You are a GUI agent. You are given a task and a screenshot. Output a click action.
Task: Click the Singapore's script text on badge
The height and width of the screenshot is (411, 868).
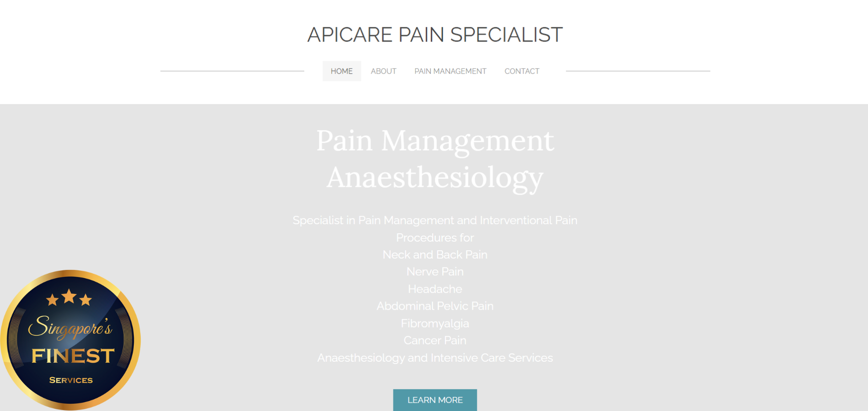tap(70, 327)
